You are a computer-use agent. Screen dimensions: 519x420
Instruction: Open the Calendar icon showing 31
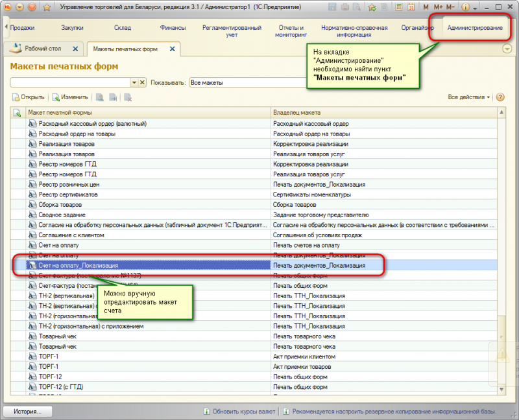tap(411, 6)
